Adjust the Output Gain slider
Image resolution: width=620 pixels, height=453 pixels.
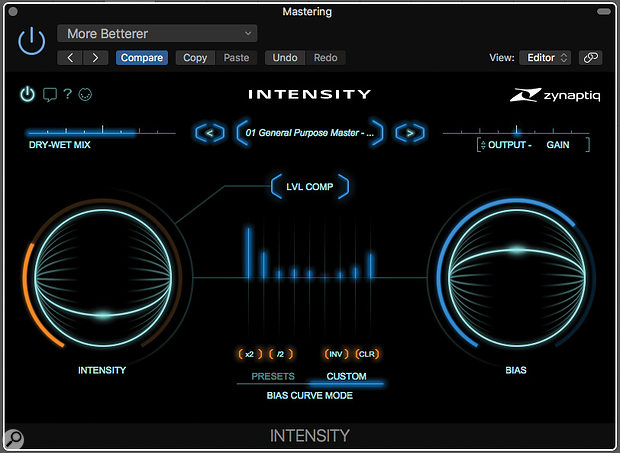516,132
